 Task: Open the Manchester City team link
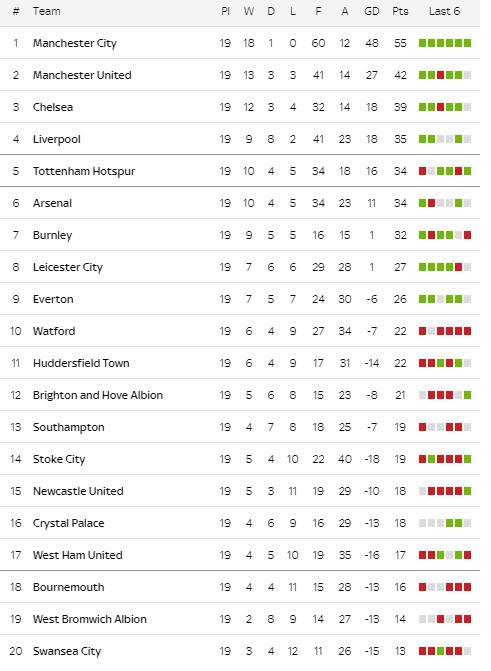point(75,43)
